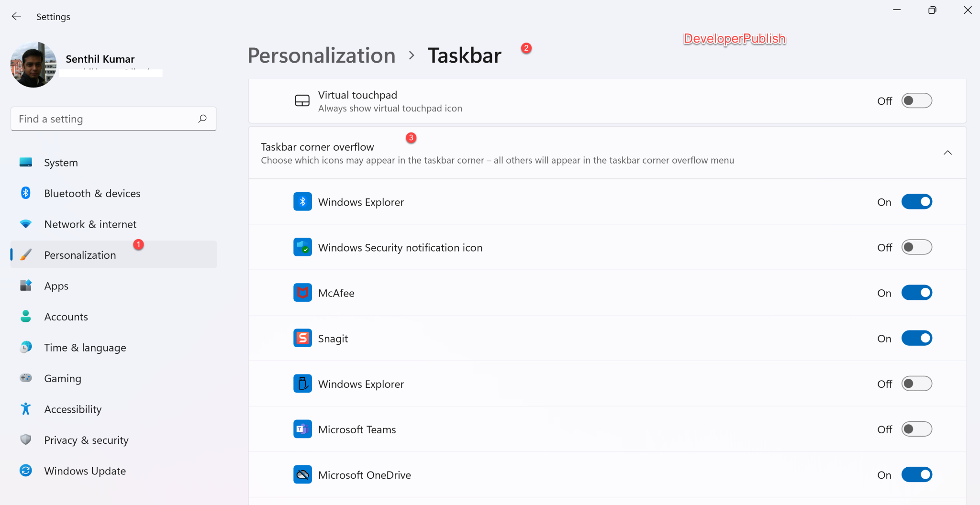Click the back arrow to previous page
Screen dimensions: 980x505
point(17,16)
